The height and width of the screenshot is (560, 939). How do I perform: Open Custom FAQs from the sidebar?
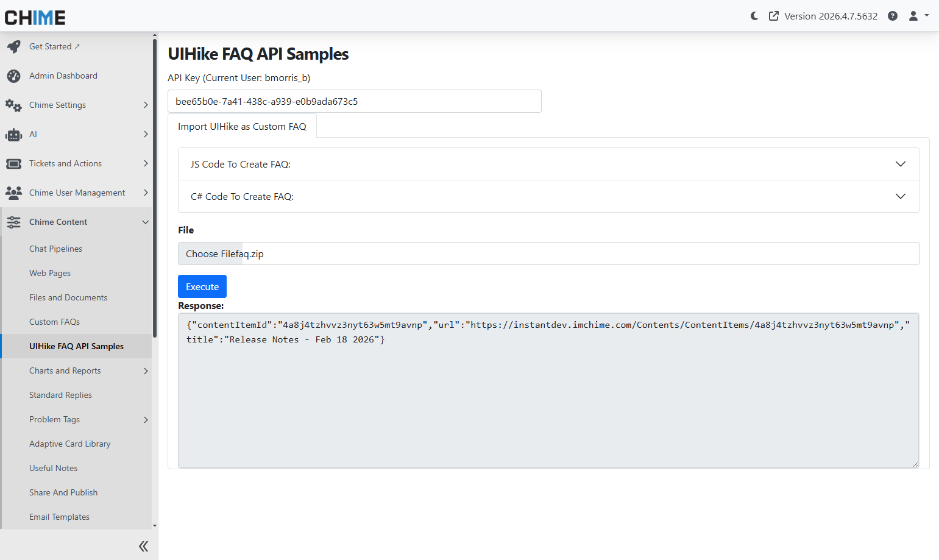(x=55, y=321)
